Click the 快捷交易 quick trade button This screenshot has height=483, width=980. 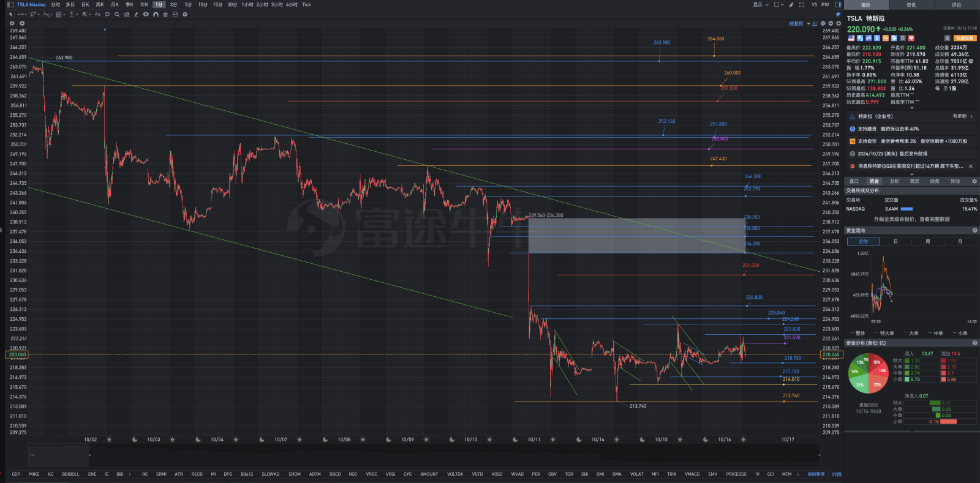[965, 38]
